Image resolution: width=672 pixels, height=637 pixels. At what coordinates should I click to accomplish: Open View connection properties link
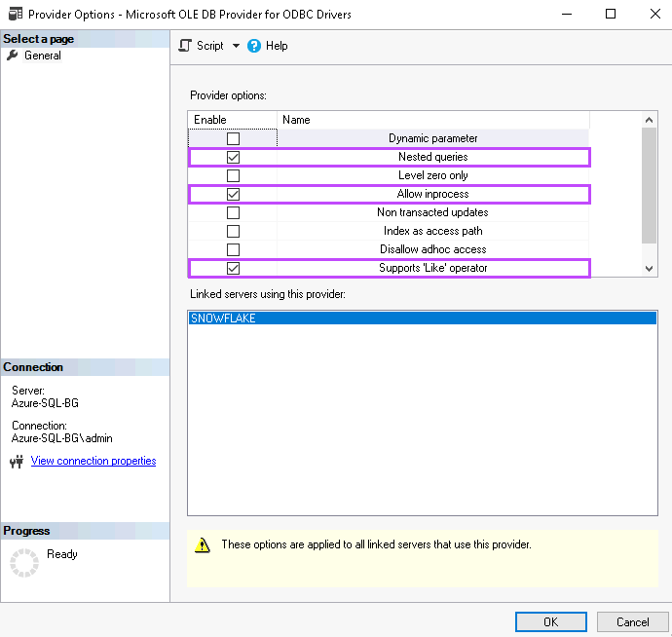pos(93,461)
